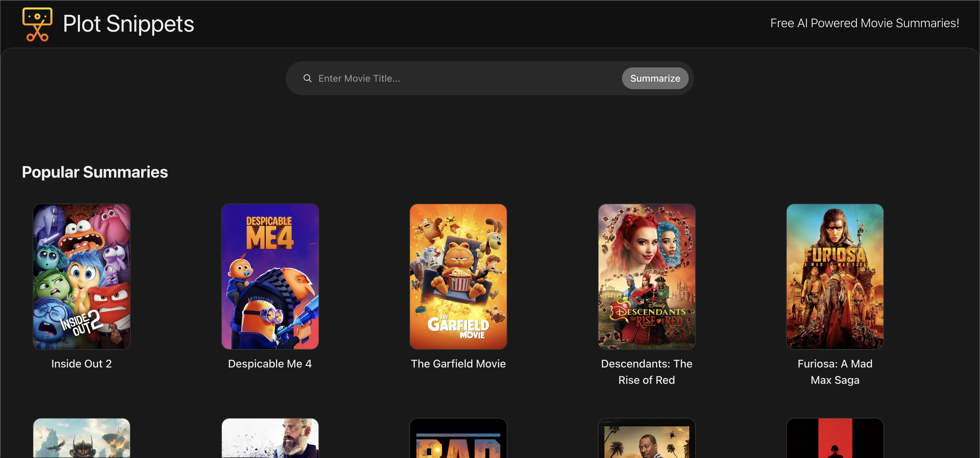This screenshot has width=980, height=458.
Task: Open the second-row red and black poster
Action: click(835, 438)
